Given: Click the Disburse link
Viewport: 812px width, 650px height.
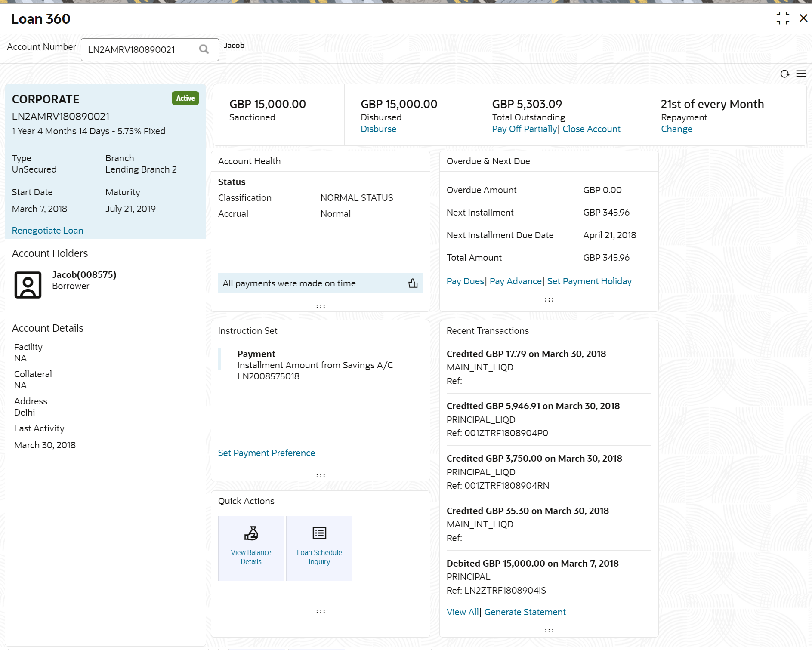Looking at the screenshot, I should tap(378, 129).
